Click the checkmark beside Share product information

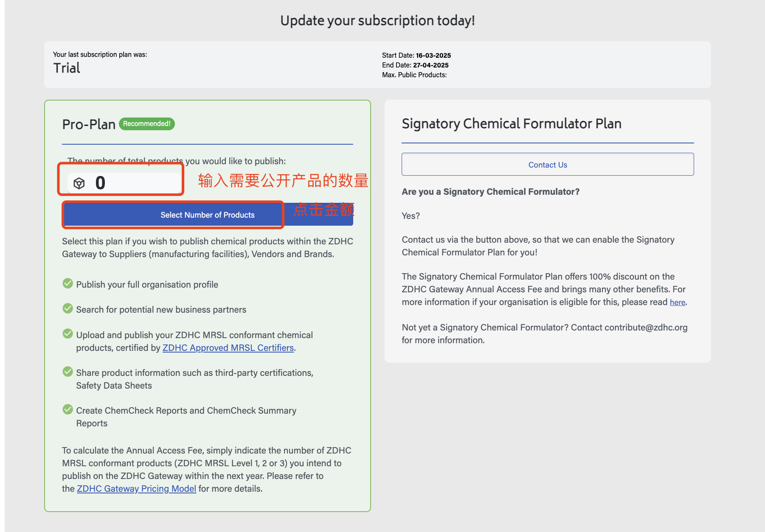pyautogui.click(x=67, y=372)
